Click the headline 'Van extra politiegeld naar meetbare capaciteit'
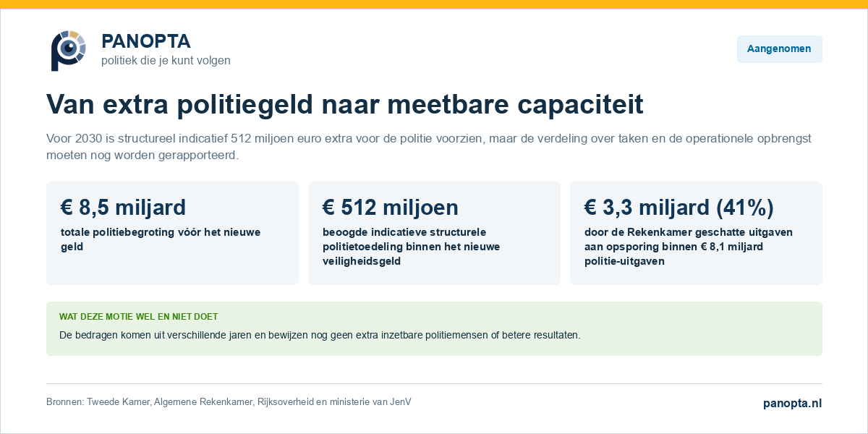 click(345, 104)
